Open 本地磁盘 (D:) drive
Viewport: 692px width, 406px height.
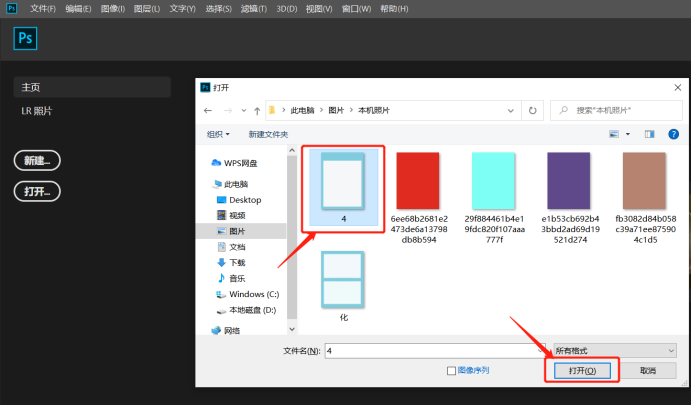[x=246, y=310]
